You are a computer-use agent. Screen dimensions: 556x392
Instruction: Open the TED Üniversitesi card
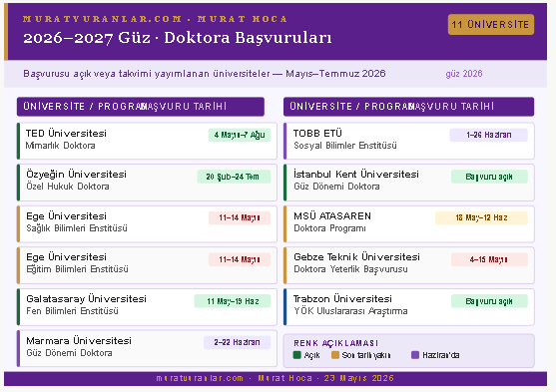[x=147, y=141]
